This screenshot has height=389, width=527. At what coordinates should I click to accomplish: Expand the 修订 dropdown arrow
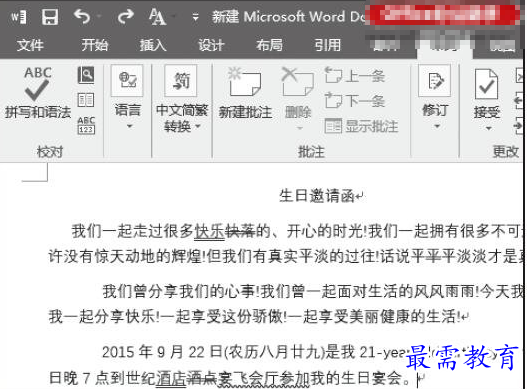coord(437,126)
